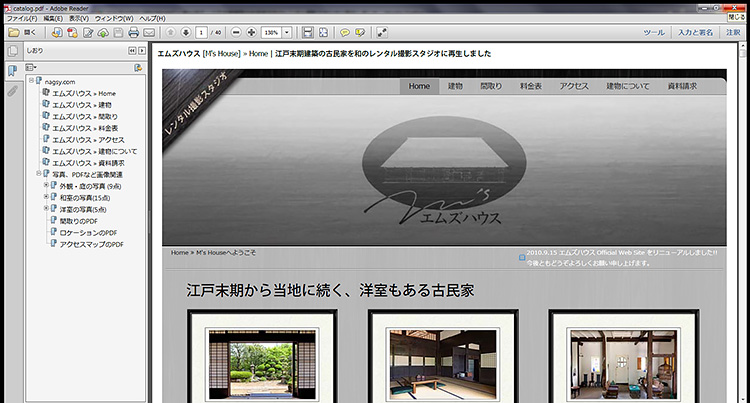
Task: Open the 注釈 pane
Action: click(x=733, y=33)
